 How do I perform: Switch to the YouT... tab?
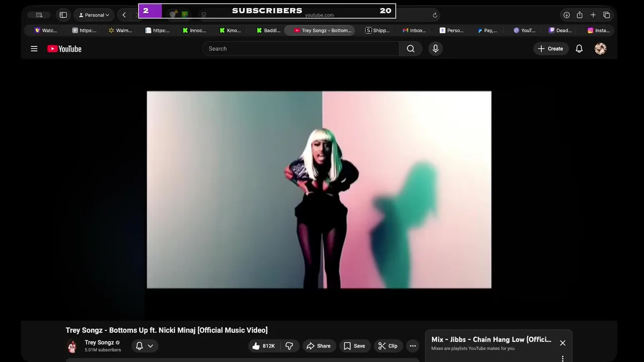point(525,31)
